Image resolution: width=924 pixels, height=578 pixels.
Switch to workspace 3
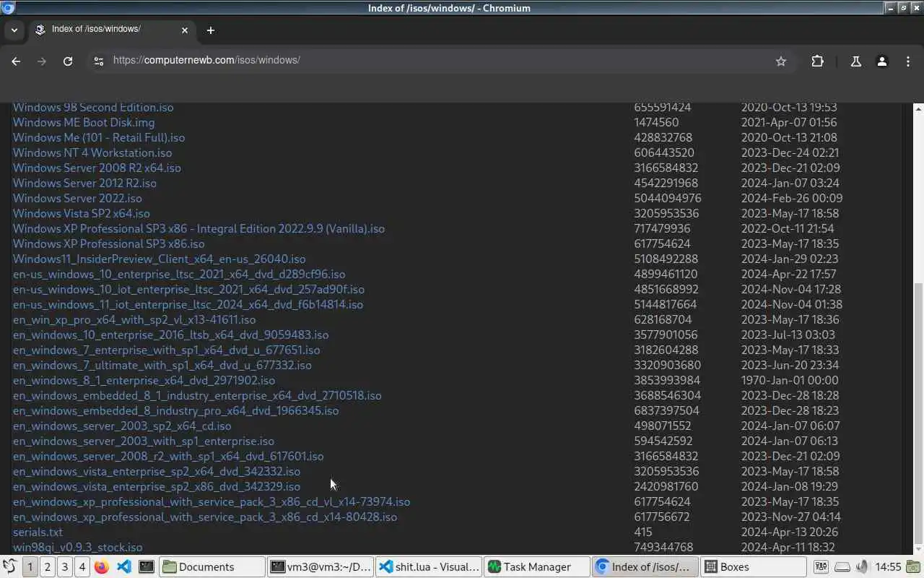click(x=64, y=567)
